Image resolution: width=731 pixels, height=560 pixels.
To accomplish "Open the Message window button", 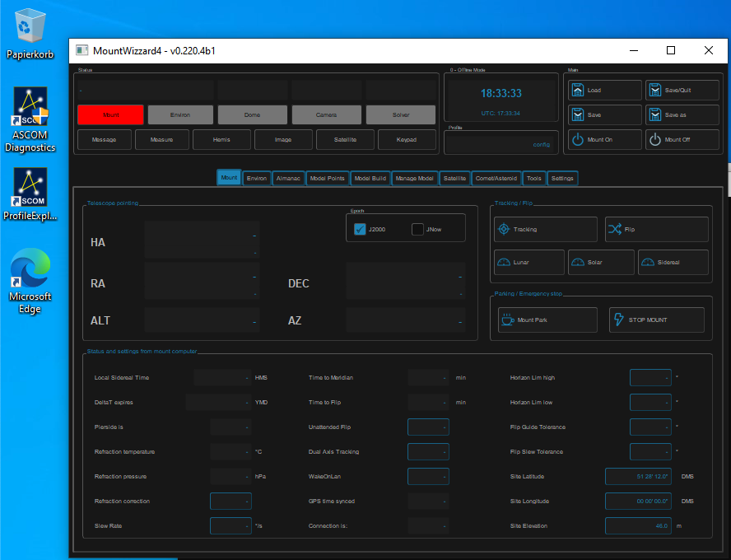I will (x=104, y=139).
